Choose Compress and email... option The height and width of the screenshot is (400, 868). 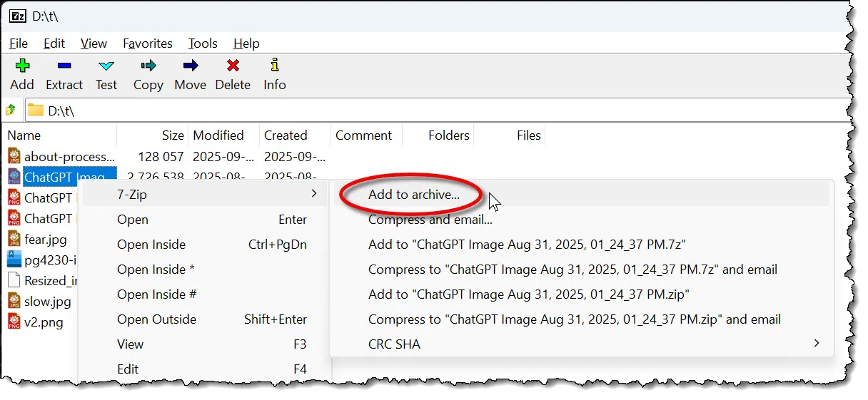430,220
